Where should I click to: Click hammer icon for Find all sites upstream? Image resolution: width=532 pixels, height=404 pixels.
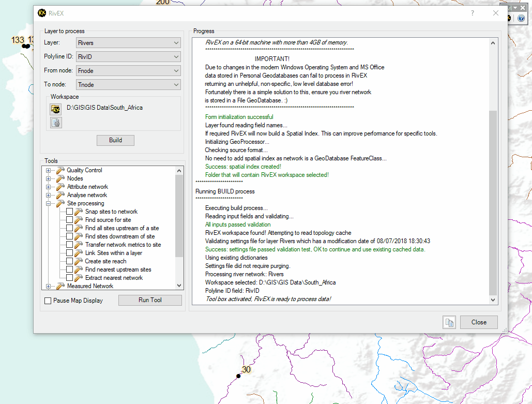[x=79, y=228]
